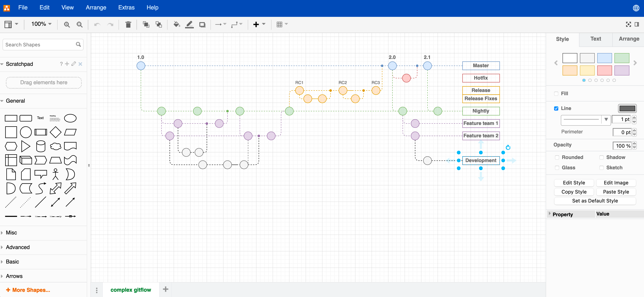644x297 pixels.
Task: Expand the line style dropdown
Action: pos(607,120)
